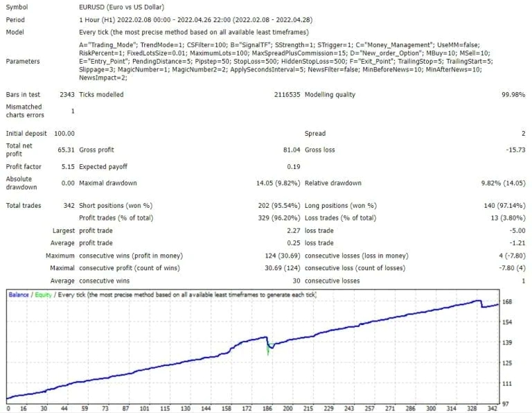Image resolution: width=532 pixels, height=413 pixels.
Task: Click the 'Parameters' label
Action: 23,62
